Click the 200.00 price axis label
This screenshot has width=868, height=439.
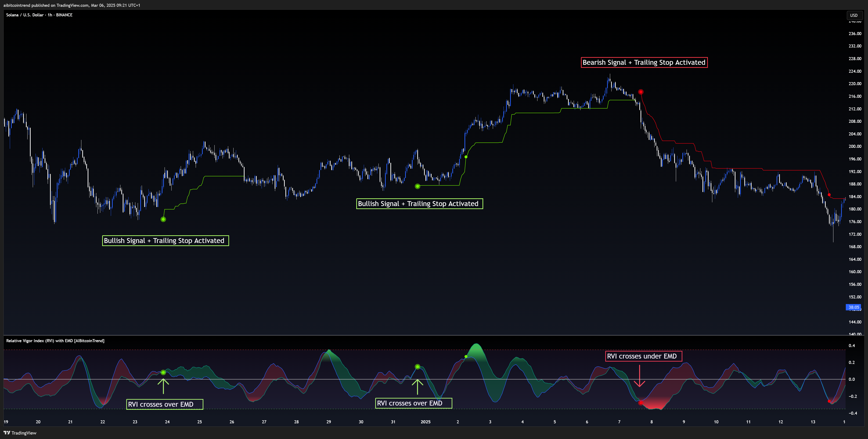pyautogui.click(x=855, y=146)
